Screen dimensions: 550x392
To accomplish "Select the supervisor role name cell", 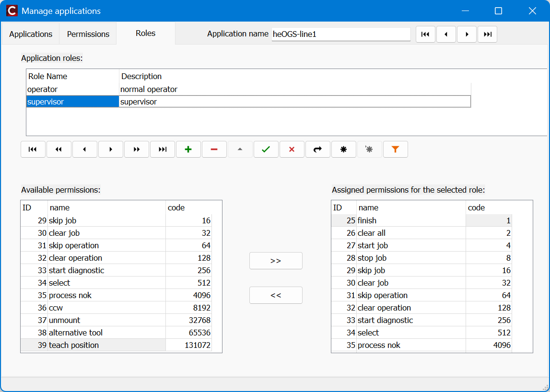I will pyautogui.click(x=72, y=102).
